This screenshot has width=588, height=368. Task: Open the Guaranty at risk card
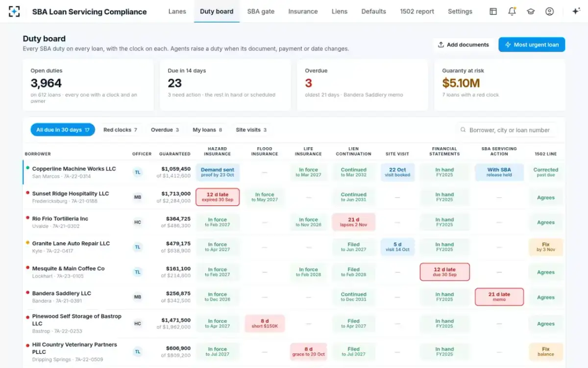[500, 85]
